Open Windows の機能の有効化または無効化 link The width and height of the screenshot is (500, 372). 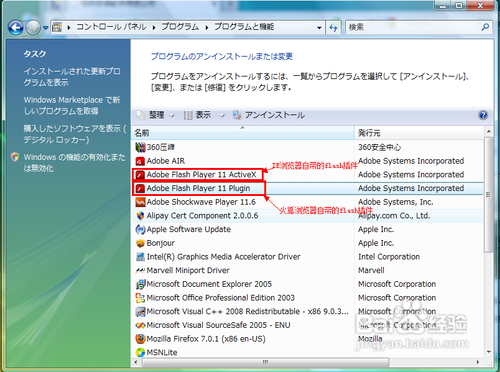pyautogui.click(x=74, y=163)
